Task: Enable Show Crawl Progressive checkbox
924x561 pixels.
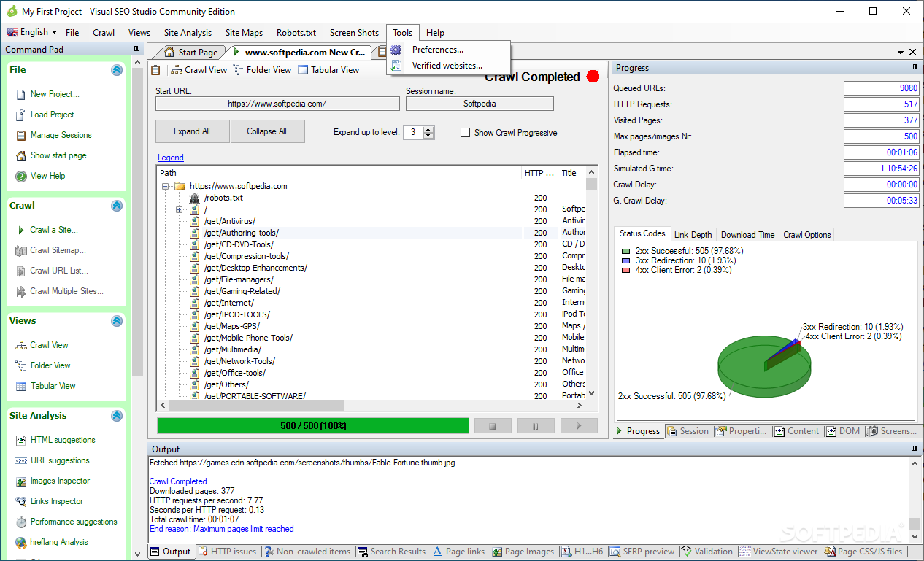Action: click(x=465, y=133)
